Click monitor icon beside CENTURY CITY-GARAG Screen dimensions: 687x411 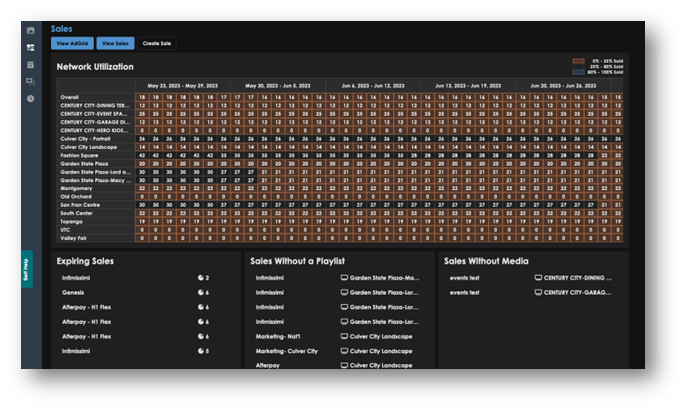tap(538, 292)
